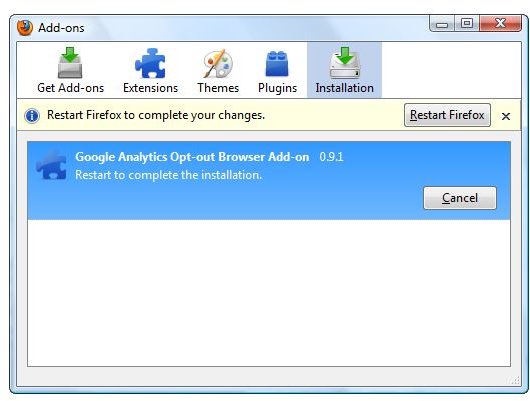
Task: Switch to the Themes tab label
Action: [218, 88]
